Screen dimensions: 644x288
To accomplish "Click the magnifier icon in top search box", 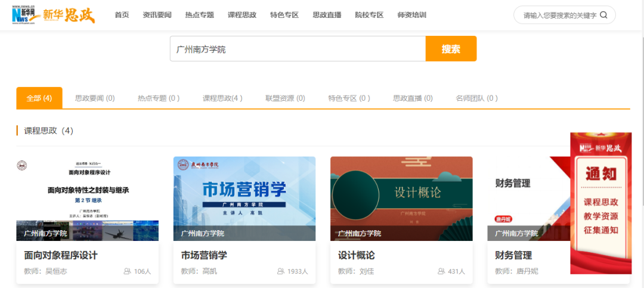I will [x=603, y=15].
